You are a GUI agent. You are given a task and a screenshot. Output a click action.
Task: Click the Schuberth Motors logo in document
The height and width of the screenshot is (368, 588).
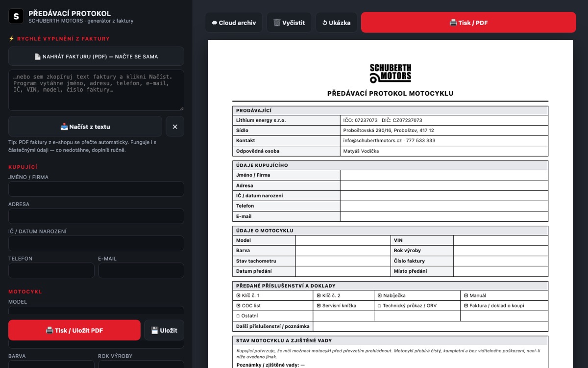tap(391, 73)
